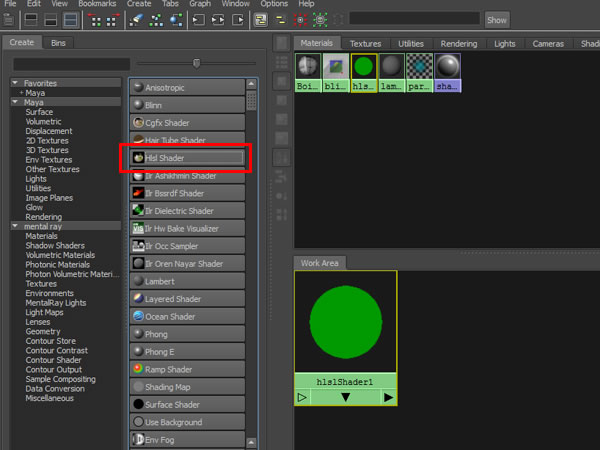The image size is (600, 450).
Task: Collapse the Favorites tree section
Action: pyautogui.click(x=15, y=83)
